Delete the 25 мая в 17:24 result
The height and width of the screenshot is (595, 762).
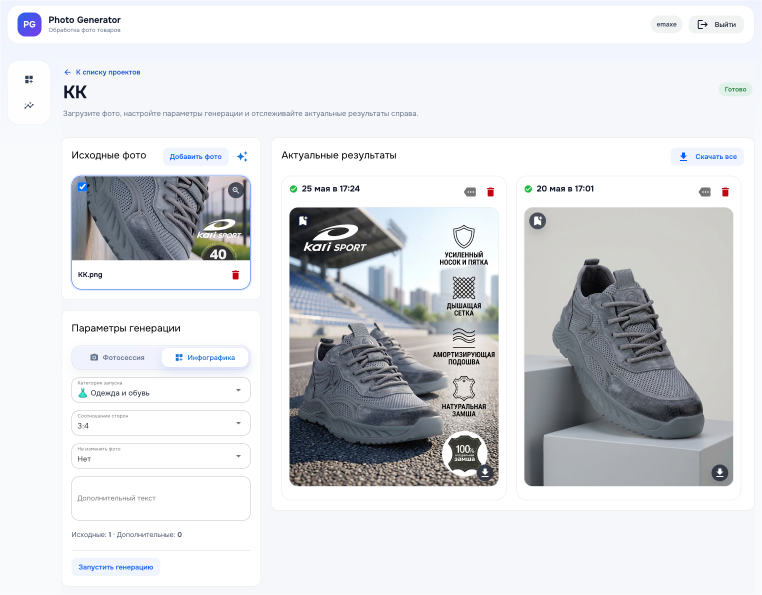(490, 192)
